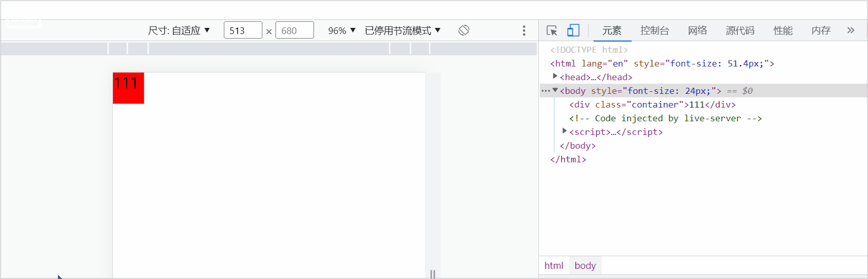
Task: Switch to the 网络 tab
Action: 697,30
